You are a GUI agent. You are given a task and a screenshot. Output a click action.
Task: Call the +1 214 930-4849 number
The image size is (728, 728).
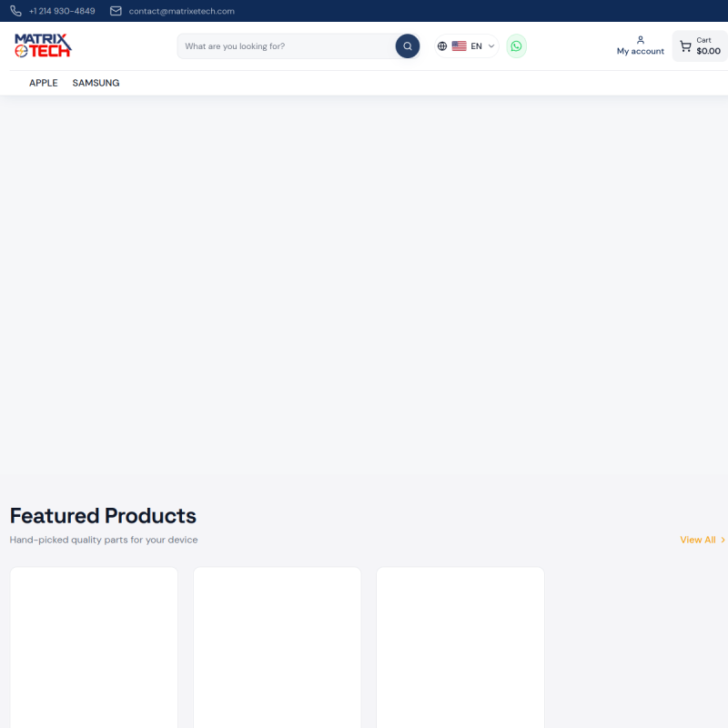click(62, 10)
